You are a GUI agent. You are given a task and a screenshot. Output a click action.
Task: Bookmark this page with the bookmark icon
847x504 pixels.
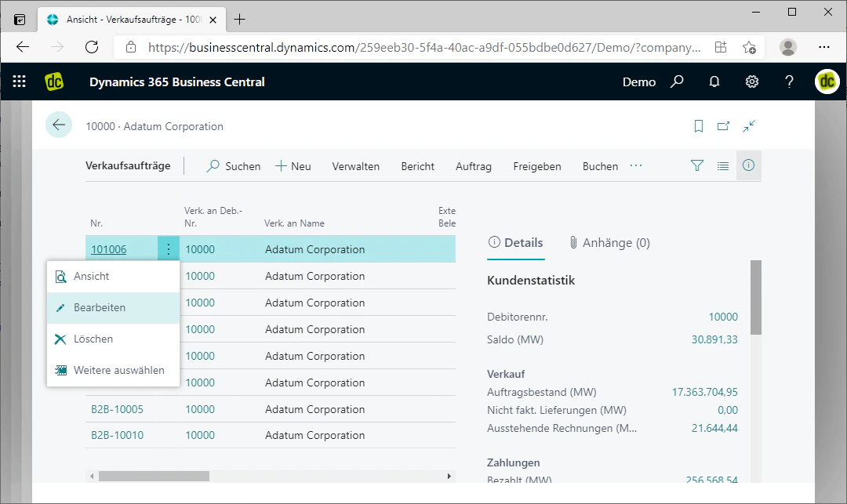[x=699, y=126]
